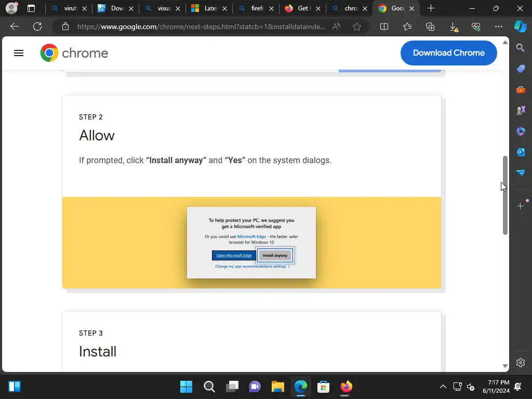532x399 pixels.
Task: Open Microsoft Store from taskbar
Action: click(x=323, y=387)
